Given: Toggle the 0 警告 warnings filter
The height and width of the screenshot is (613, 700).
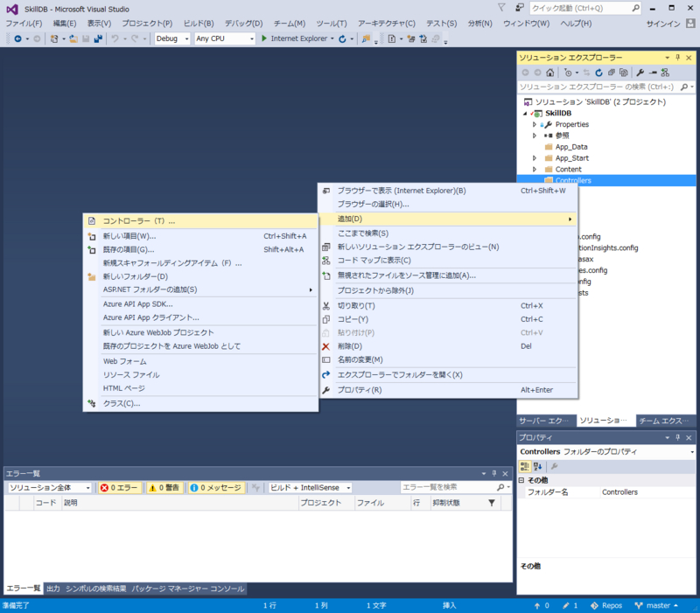Looking at the screenshot, I should click(x=164, y=488).
